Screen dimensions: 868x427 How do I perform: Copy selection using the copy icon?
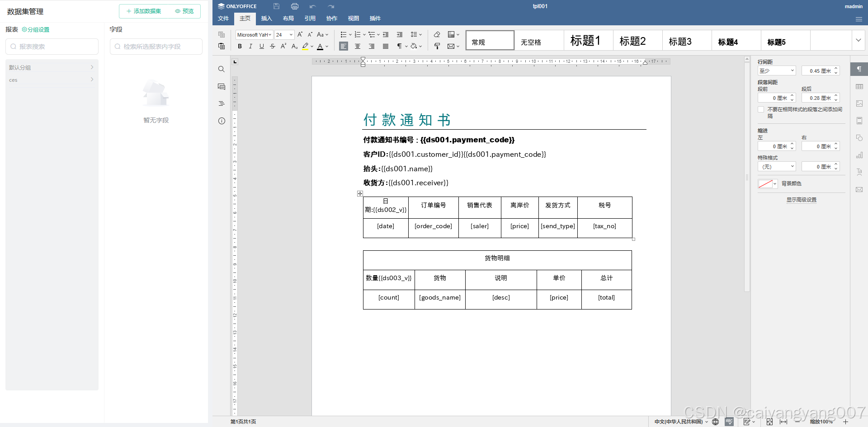coord(222,34)
